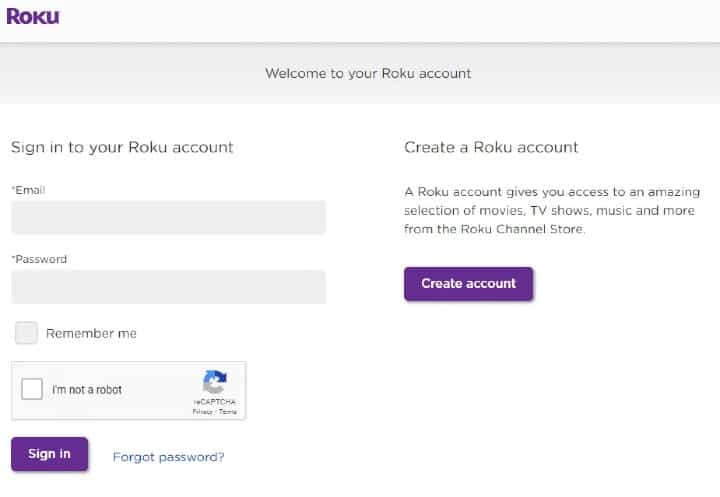720x497 pixels.
Task: Click the Roku Channel Store description paragraph
Action: point(552,210)
